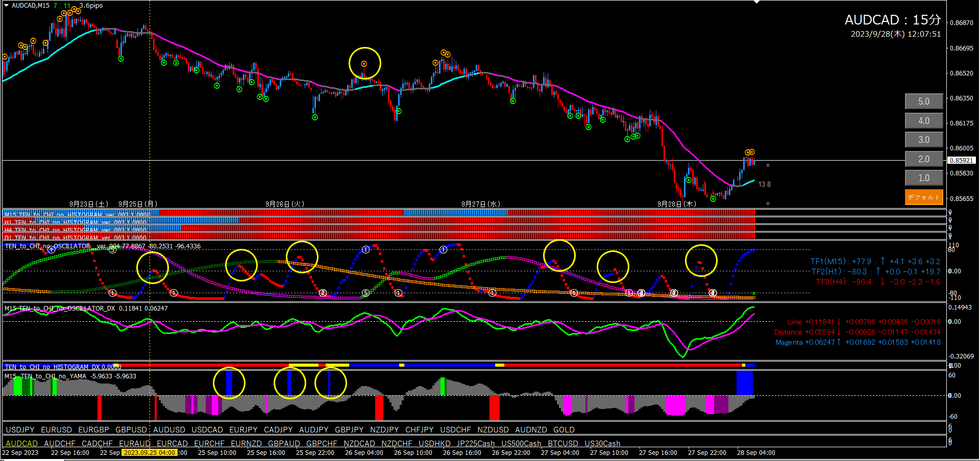The width and height of the screenshot is (980, 461).
Task: Switch chart to USDJPY symbol
Action: 20,430
